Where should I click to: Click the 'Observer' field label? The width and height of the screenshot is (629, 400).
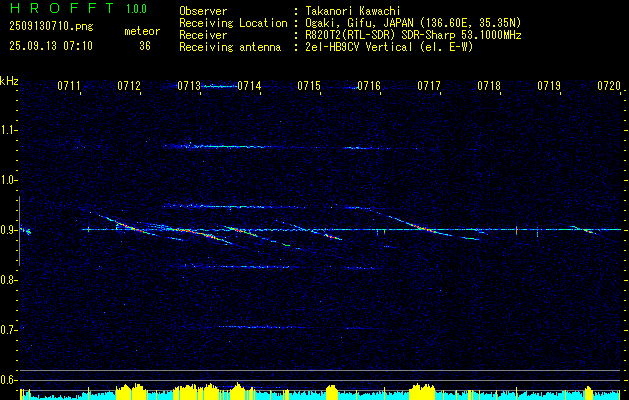tap(203, 12)
